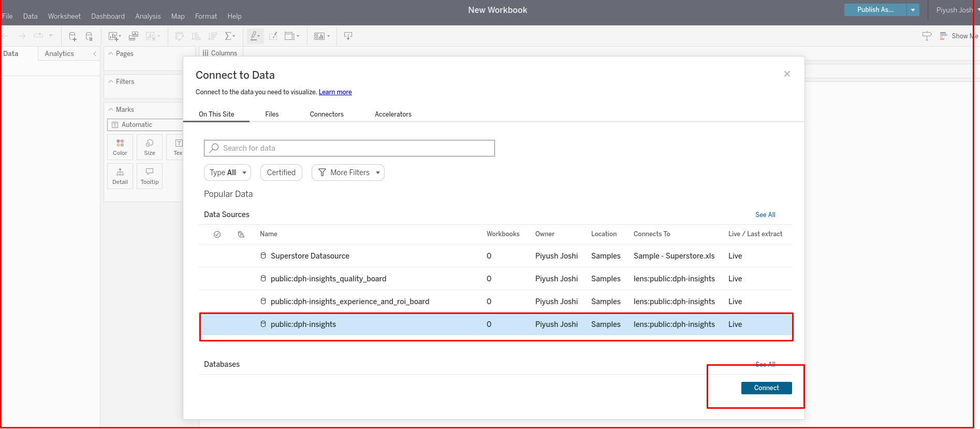Switch to the Connectors tab
Screen dimensions: 980x429
tap(327, 114)
